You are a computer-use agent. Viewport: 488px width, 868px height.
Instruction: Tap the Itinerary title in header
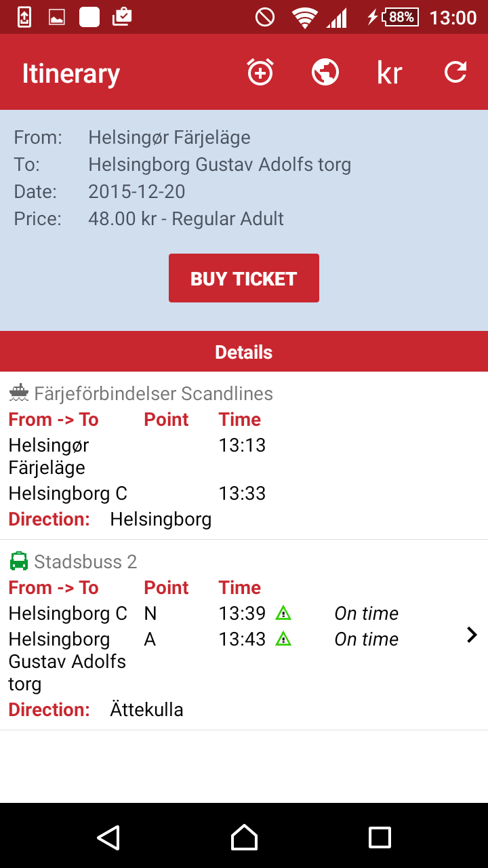click(71, 73)
